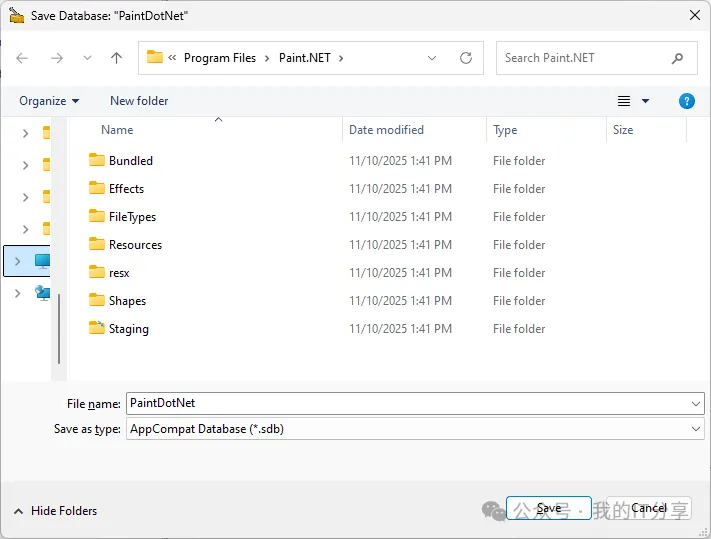Open the Organize menu
This screenshot has width=711, height=539.
[49, 101]
